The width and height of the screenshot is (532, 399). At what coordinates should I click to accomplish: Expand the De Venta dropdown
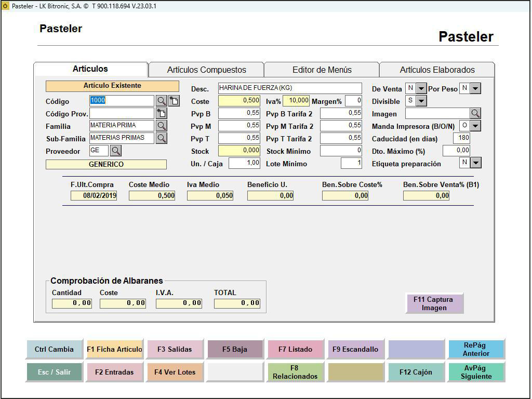[421, 88]
